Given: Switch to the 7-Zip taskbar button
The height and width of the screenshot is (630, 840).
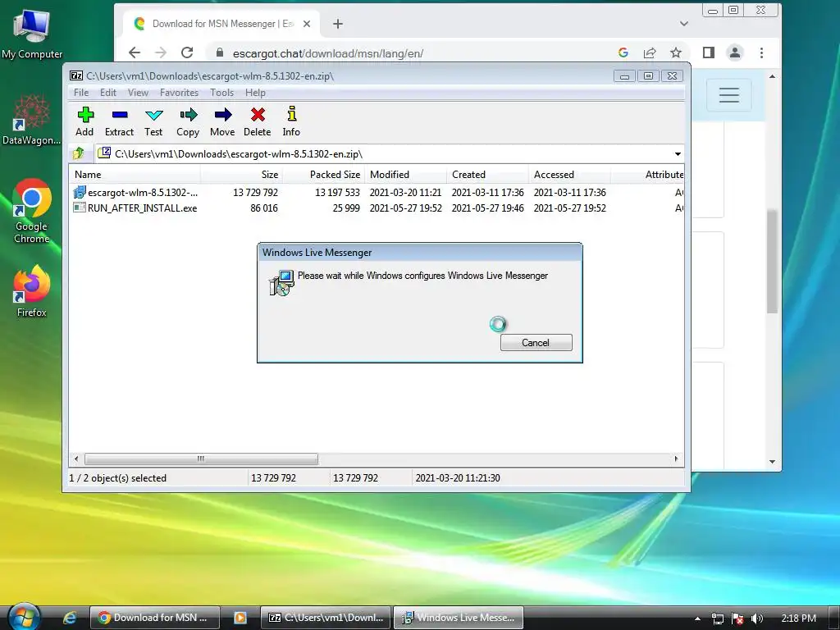Looking at the screenshot, I should click(x=326, y=618).
